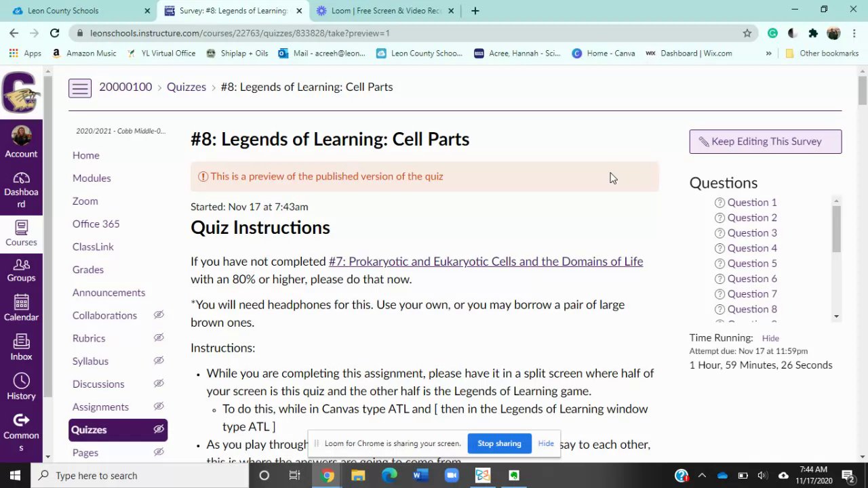
Task: Click the school mascot logo
Action: (21, 93)
